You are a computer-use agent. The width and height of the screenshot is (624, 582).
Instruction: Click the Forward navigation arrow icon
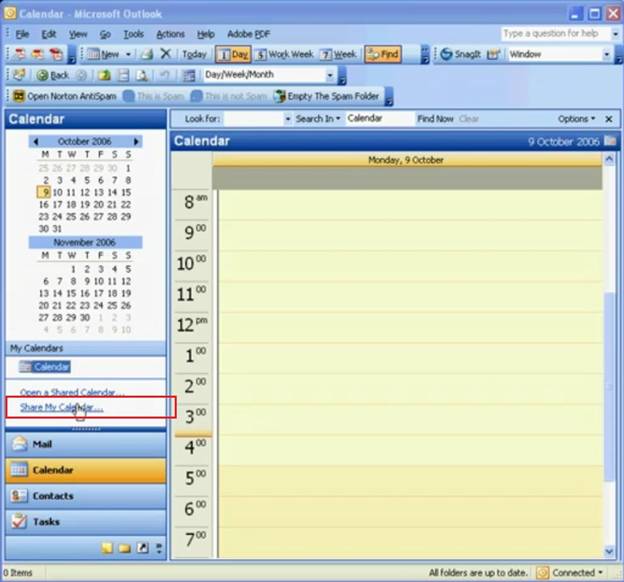[81, 75]
